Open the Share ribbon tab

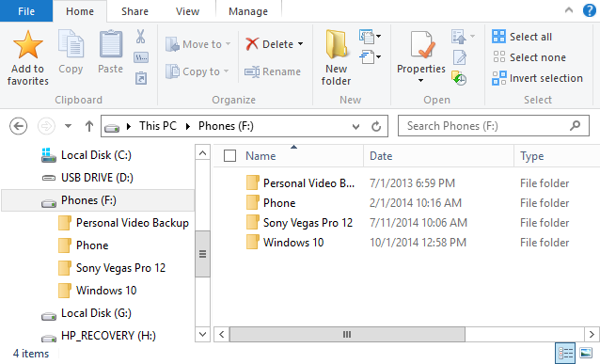(134, 11)
